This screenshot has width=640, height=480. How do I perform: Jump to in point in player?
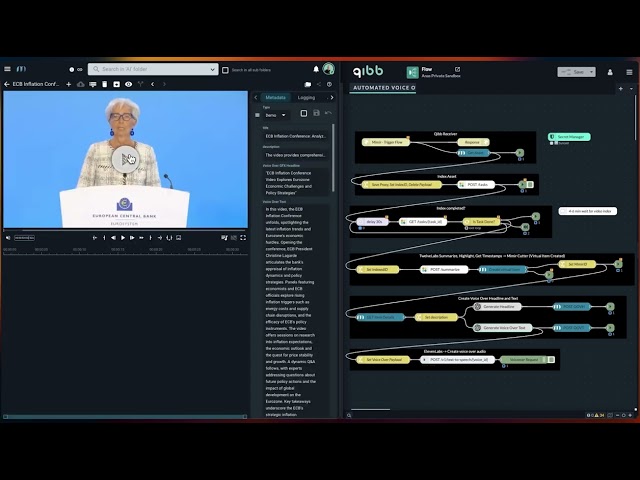tap(95, 238)
